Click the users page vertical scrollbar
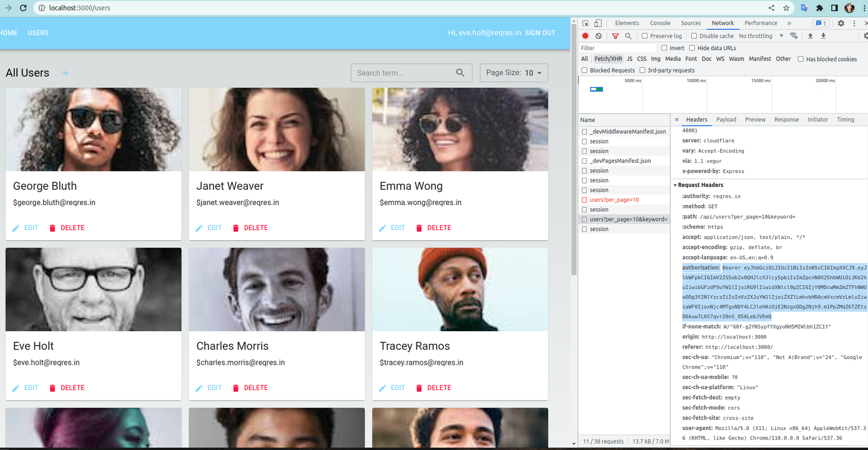868x450 pixels. [x=574, y=149]
